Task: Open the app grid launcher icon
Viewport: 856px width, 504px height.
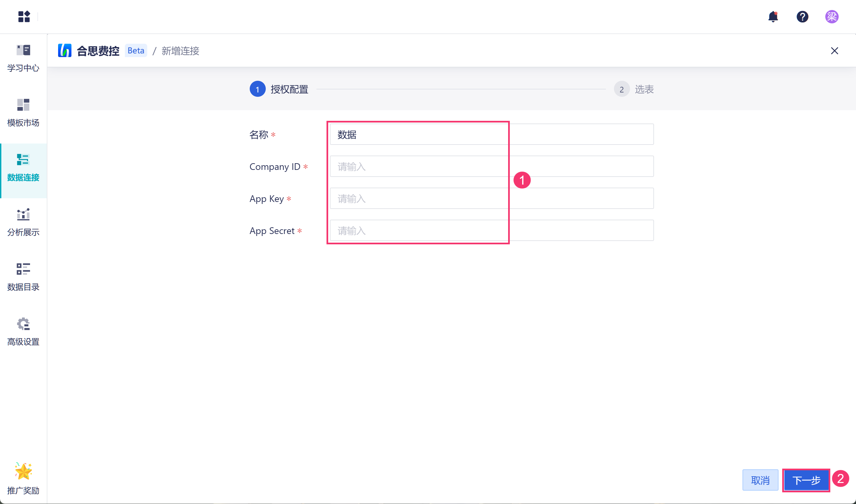Action: point(24,16)
